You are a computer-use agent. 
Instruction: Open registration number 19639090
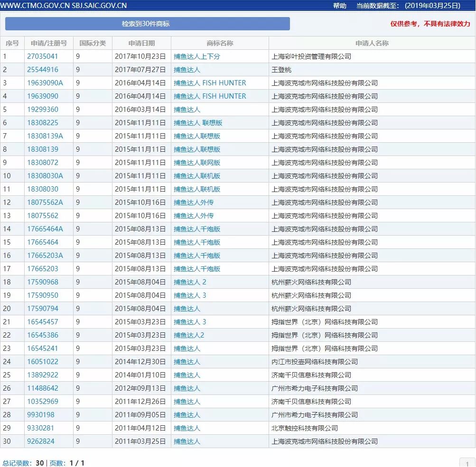(x=43, y=96)
